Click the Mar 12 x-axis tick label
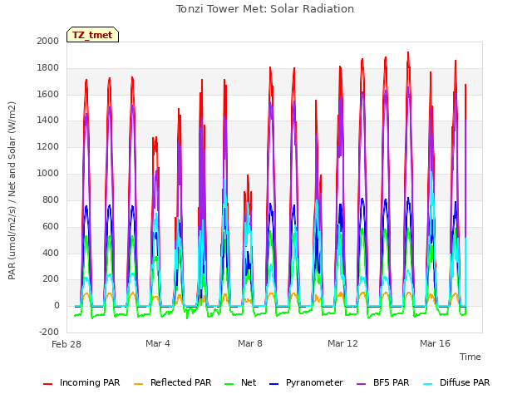 point(342,343)
